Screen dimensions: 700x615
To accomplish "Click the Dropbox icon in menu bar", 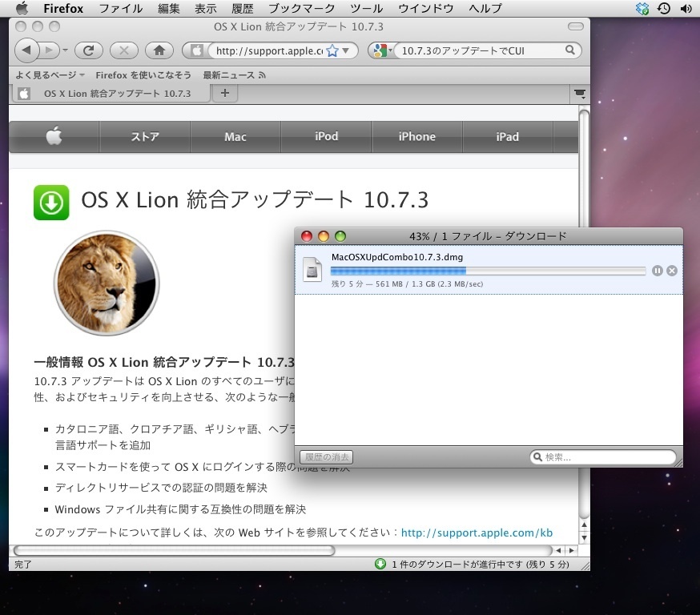I will 642,8.
